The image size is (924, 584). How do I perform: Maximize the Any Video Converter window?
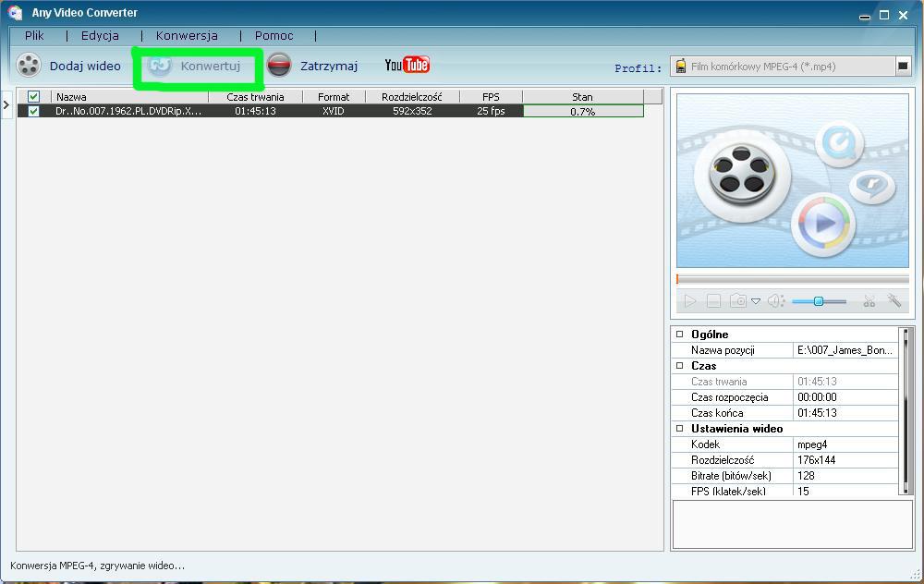[x=884, y=15]
